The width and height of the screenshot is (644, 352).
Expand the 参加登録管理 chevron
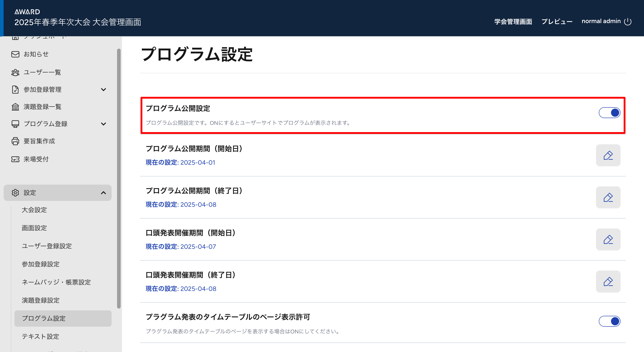tap(103, 90)
